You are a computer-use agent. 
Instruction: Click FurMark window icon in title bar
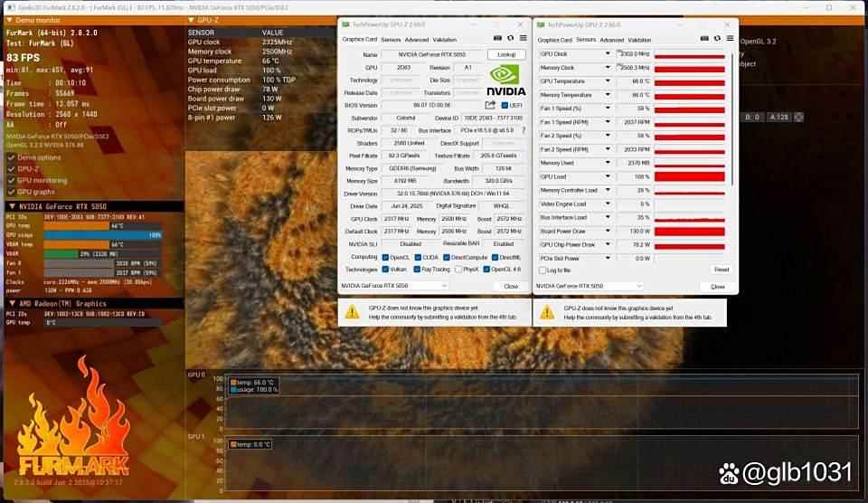(x=11, y=8)
